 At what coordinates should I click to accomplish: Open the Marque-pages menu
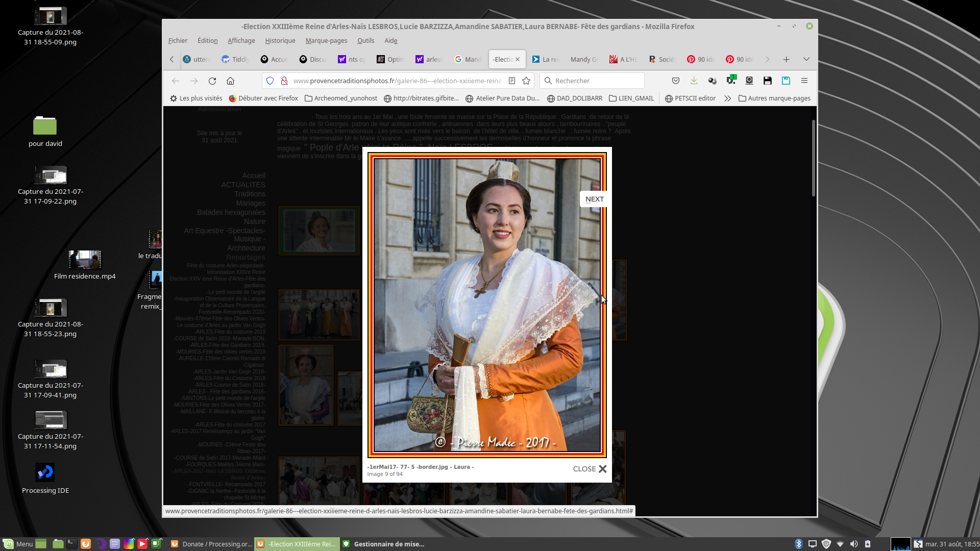click(x=326, y=41)
